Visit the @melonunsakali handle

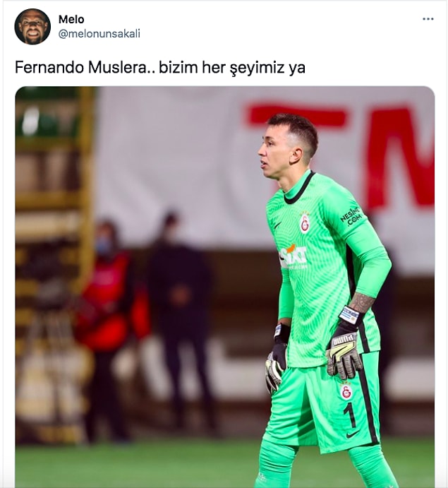tap(99, 34)
